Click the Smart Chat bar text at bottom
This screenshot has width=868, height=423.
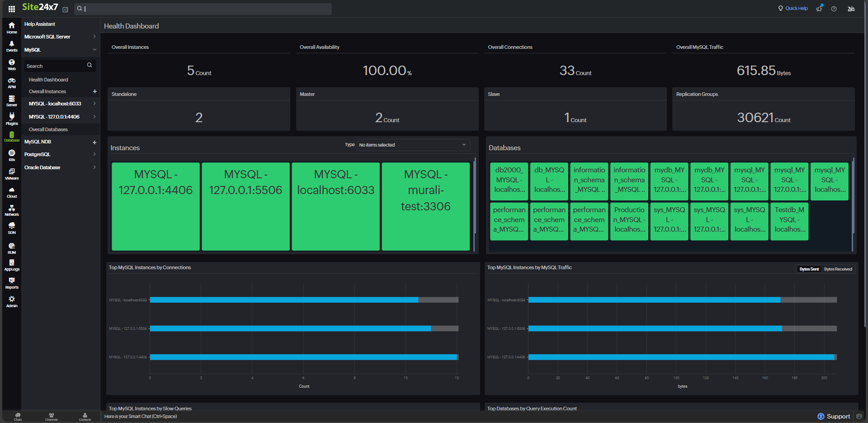tap(141, 417)
